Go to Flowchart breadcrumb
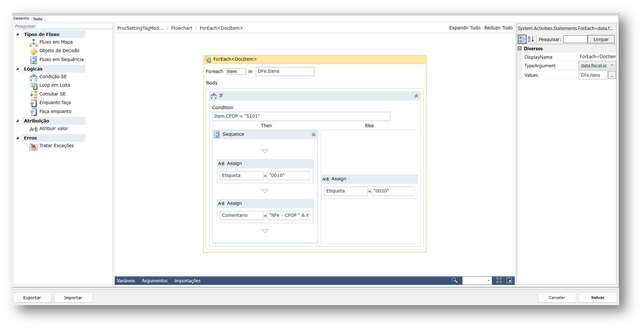 pyautogui.click(x=181, y=28)
